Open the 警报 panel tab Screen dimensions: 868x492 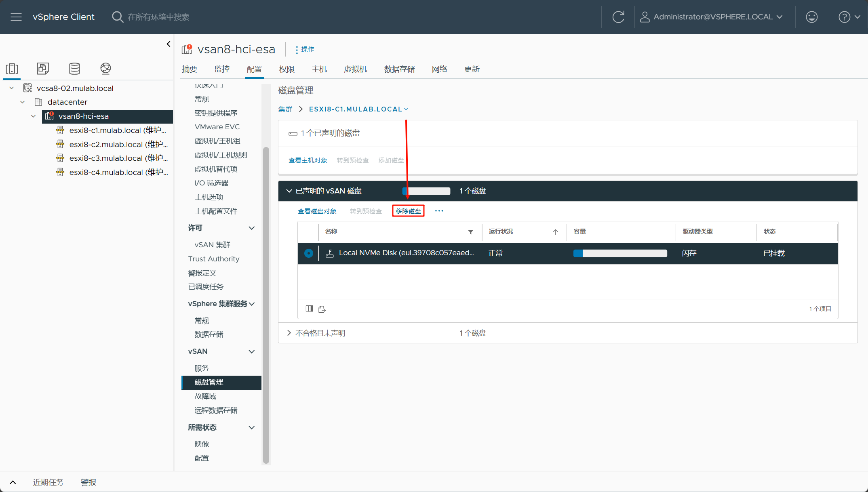88,482
